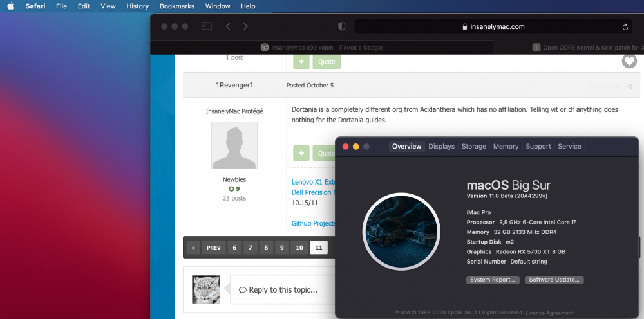Go to PREV page
644x319 pixels.
click(214, 248)
